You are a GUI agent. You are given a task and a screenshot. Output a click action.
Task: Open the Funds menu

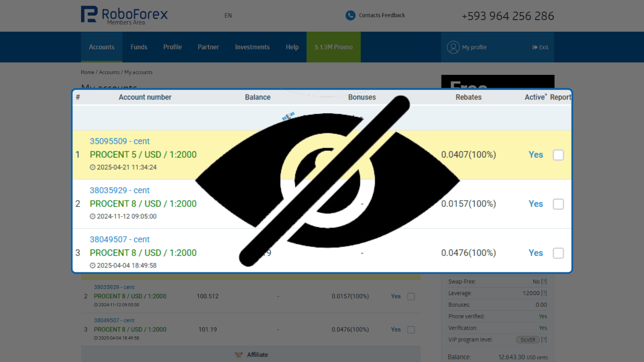tap(139, 47)
